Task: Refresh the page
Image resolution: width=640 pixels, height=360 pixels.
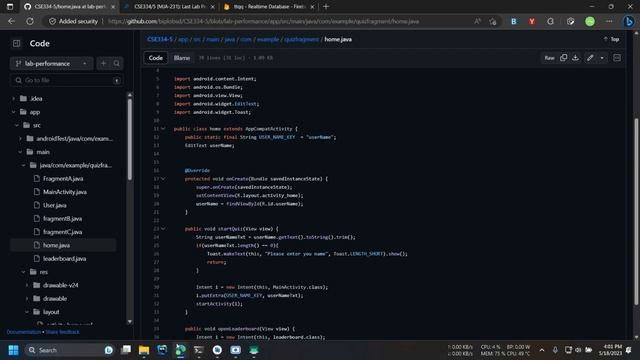Action: click(x=30, y=21)
